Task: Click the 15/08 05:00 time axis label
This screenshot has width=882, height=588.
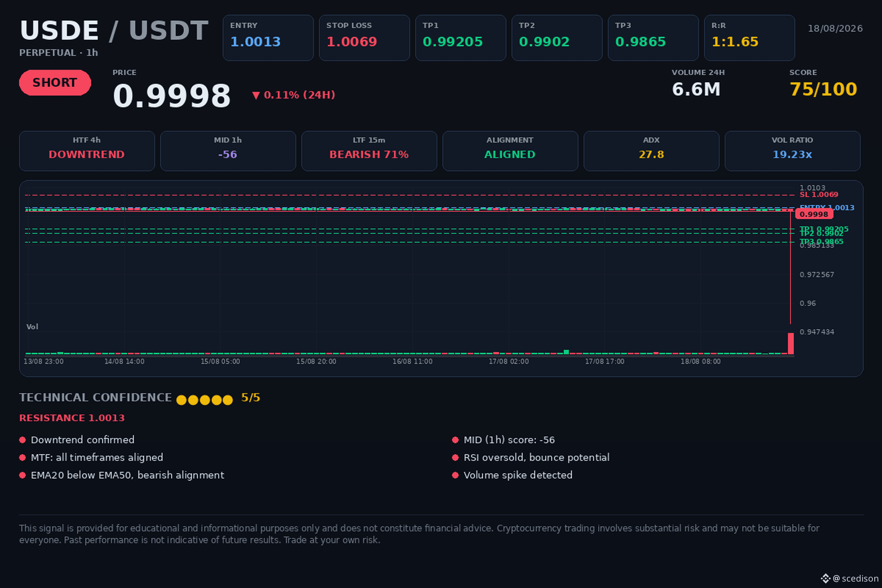Action: click(x=220, y=362)
